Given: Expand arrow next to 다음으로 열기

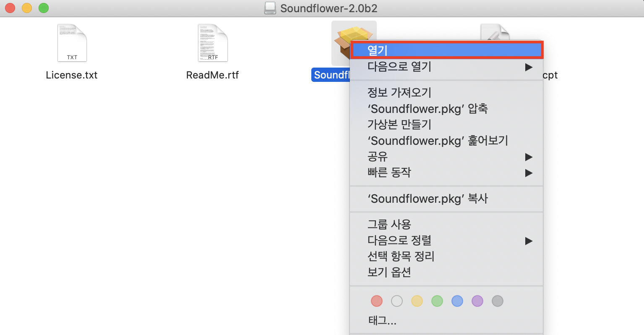Looking at the screenshot, I should (529, 67).
